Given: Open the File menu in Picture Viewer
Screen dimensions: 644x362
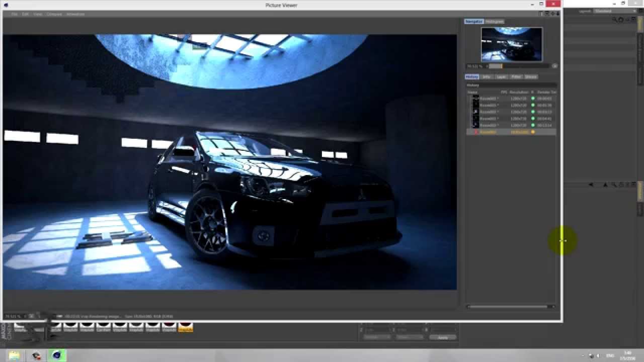Looking at the screenshot, I should coord(15,14).
